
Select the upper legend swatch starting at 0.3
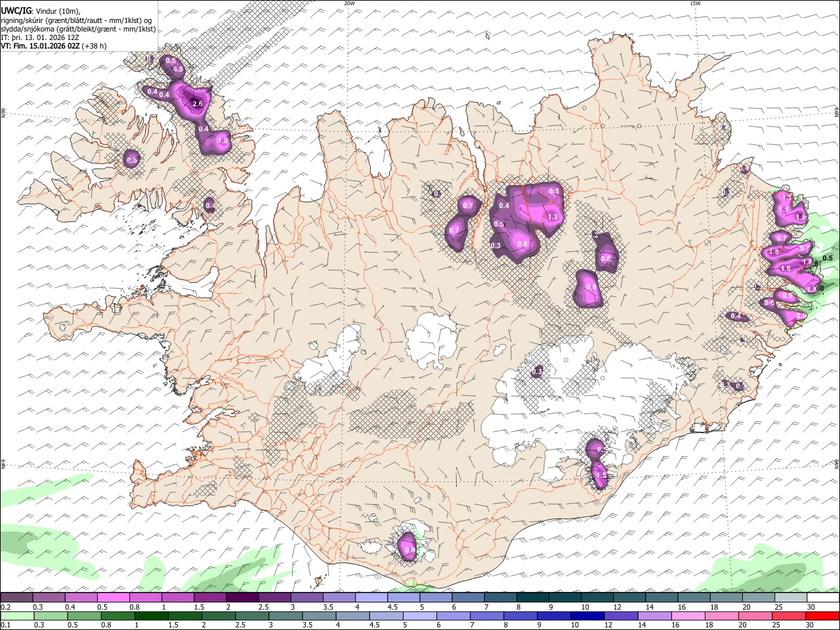[49, 597]
